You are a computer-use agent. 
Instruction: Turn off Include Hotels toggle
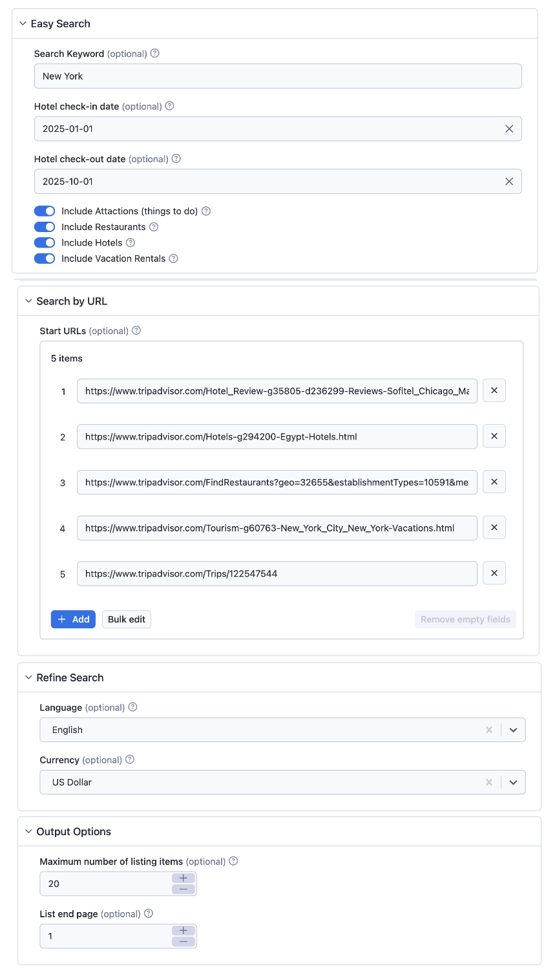pyautogui.click(x=45, y=243)
